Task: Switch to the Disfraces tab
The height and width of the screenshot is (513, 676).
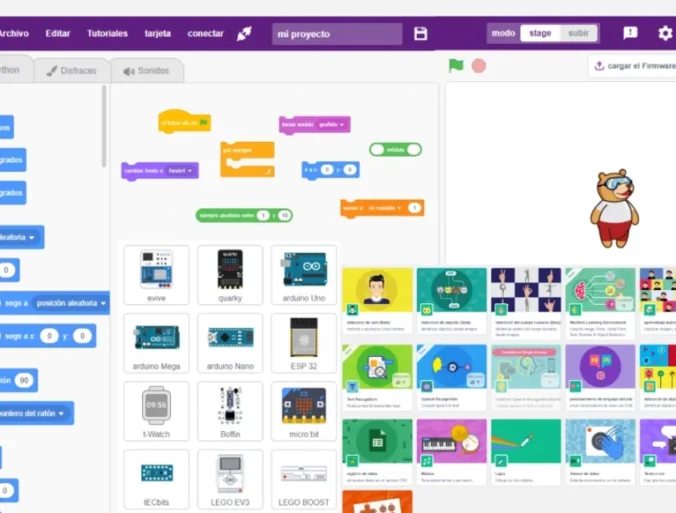Action: (x=72, y=70)
